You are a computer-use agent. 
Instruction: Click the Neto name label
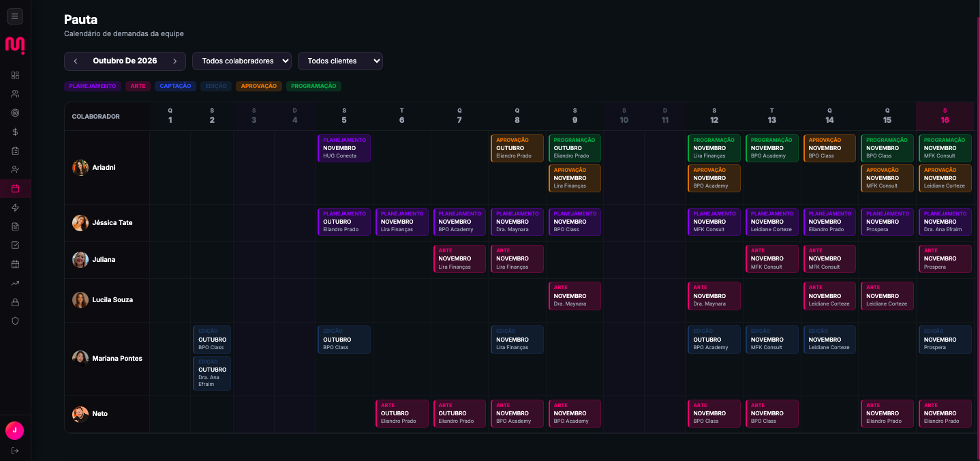(x=100, y=414)
